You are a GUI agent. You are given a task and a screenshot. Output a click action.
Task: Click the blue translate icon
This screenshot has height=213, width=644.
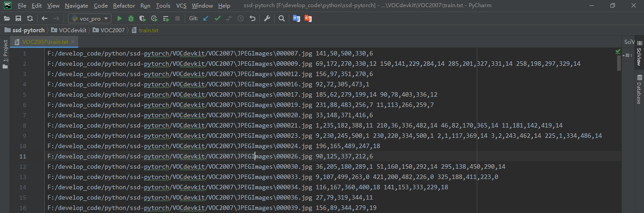296,18
